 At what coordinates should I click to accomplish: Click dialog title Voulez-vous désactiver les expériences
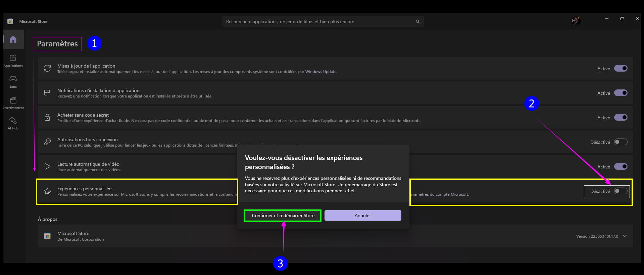click(x=304, y=162)
